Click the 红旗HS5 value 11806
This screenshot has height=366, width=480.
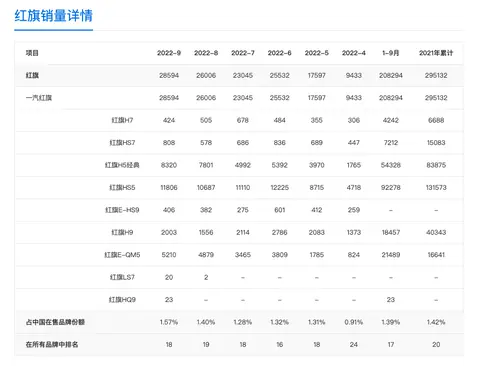click(x=169, y=187)
